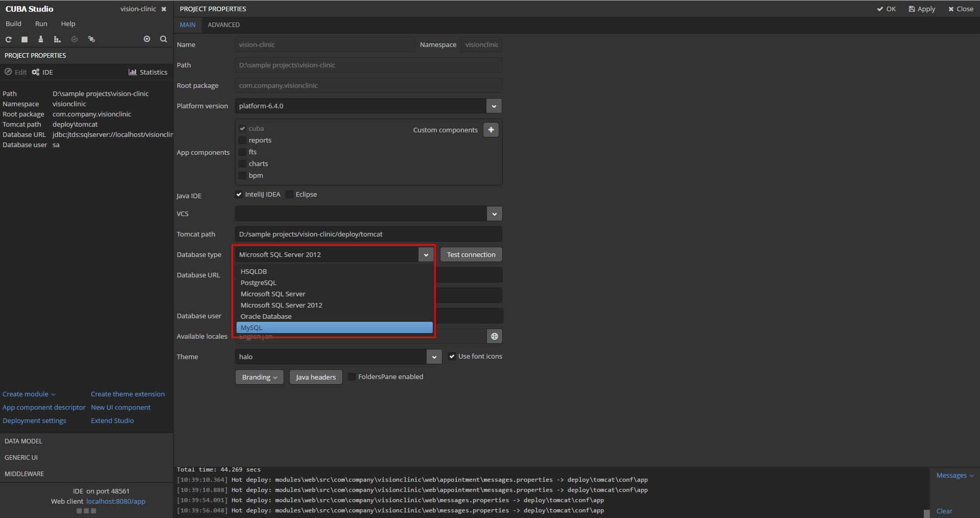Enable the bpm app component

coord(243,176)
